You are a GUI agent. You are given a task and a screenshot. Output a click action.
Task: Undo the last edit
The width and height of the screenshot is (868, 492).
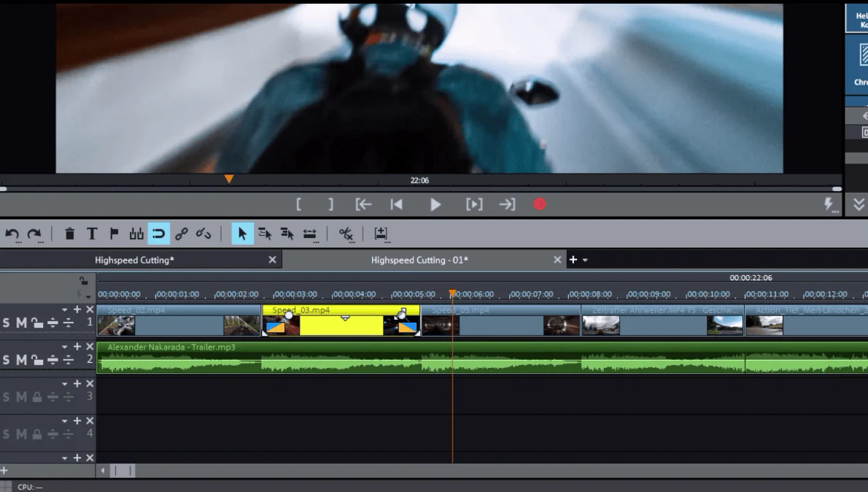click(12, 234)
